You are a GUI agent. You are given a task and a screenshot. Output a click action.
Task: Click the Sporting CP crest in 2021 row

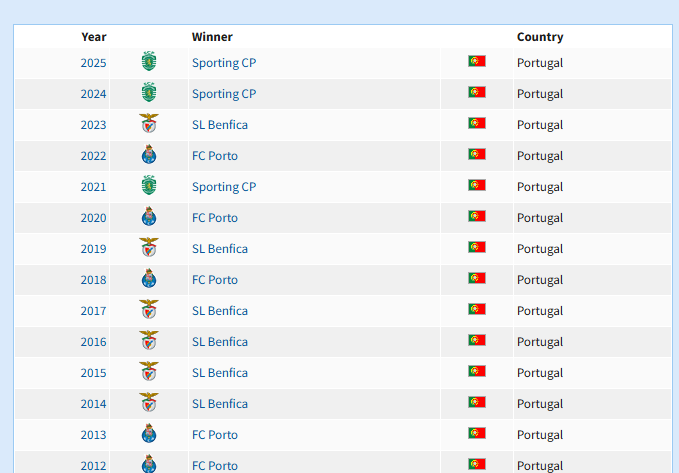[149, 185]
